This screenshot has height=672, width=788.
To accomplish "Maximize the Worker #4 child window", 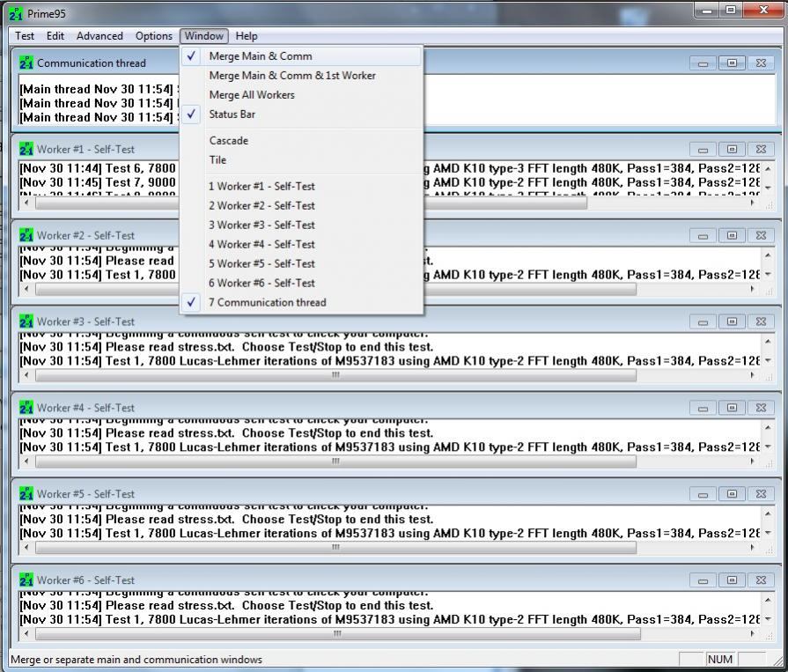I will pos(733,408).
